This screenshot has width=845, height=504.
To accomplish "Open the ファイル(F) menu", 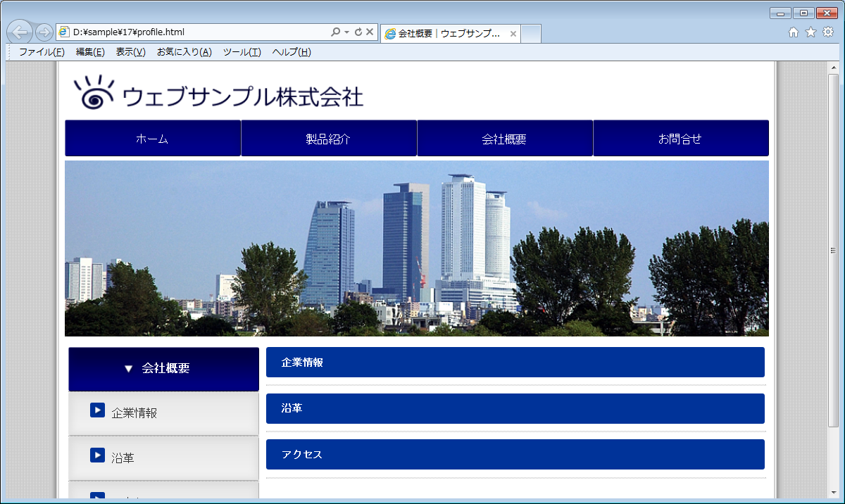I will pos(42,52).
